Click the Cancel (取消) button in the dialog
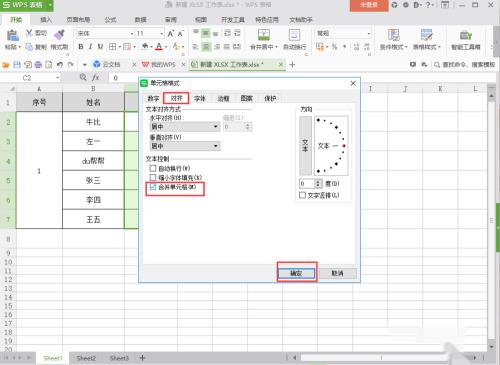The height and width of the screenshot is (365, 500). tap(337, 273)
